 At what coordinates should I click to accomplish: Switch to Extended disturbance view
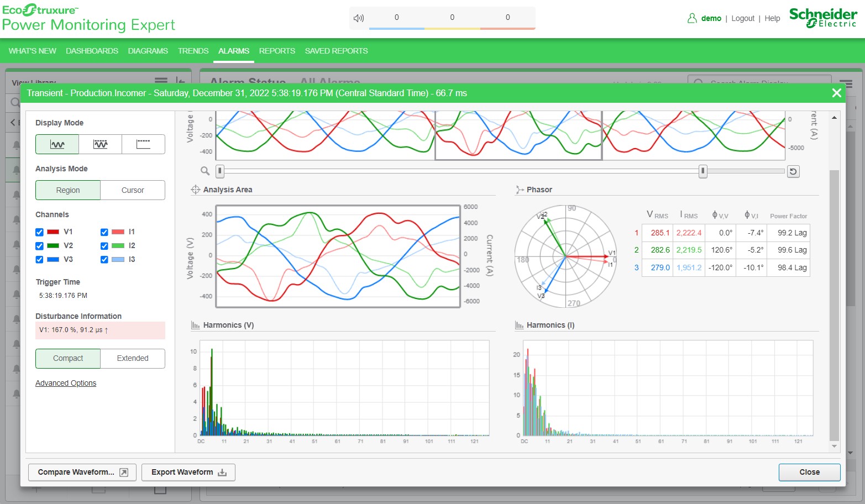[133, 358]
